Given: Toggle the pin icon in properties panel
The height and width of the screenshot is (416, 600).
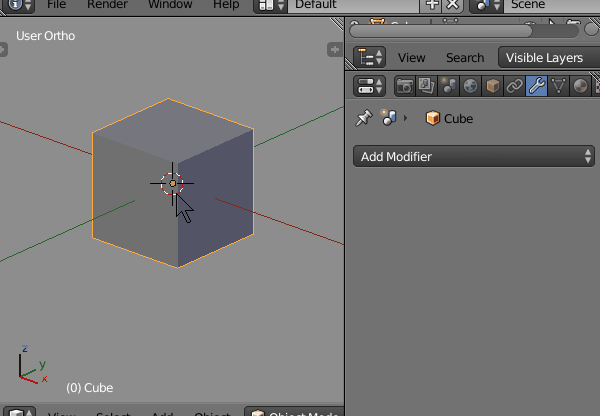Looking at the screenshot, I should click(364, 118).
